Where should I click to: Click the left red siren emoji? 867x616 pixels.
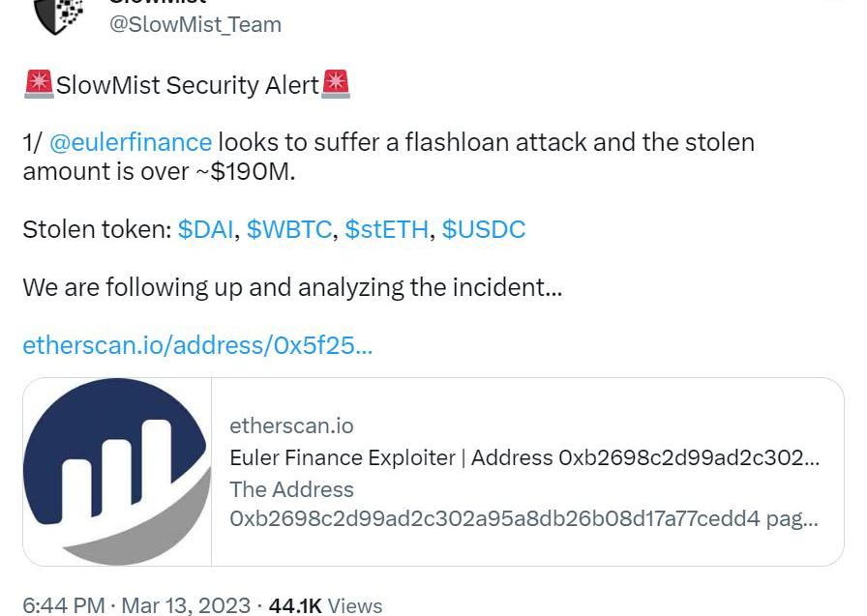pyautogui.click(x=39, y=84)
